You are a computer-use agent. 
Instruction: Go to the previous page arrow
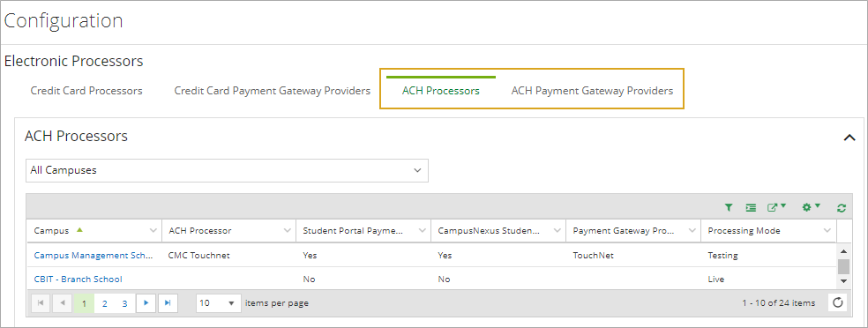(63, 303)
